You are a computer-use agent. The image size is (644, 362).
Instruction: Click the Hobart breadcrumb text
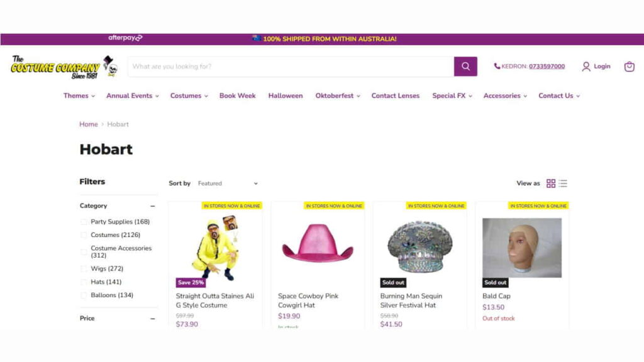click(118, 124)
